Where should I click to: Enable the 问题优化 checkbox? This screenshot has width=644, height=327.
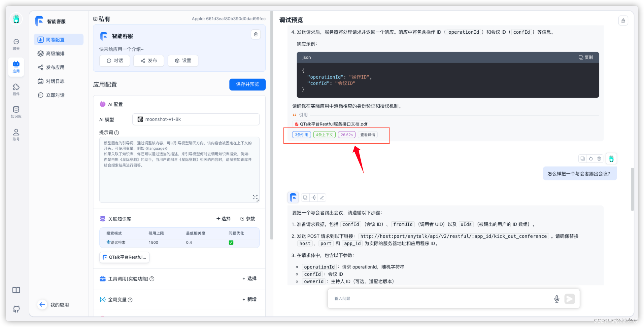231,242
